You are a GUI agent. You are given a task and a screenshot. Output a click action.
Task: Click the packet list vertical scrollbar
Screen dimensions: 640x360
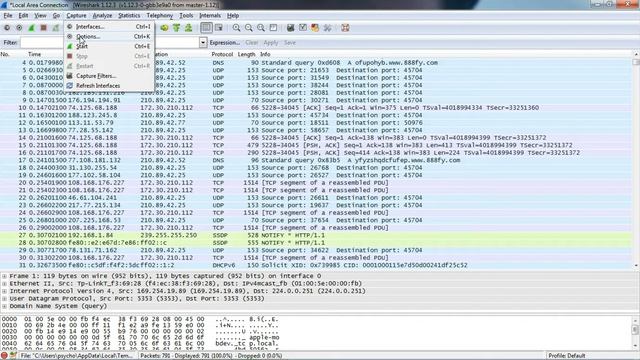point(636,160)
